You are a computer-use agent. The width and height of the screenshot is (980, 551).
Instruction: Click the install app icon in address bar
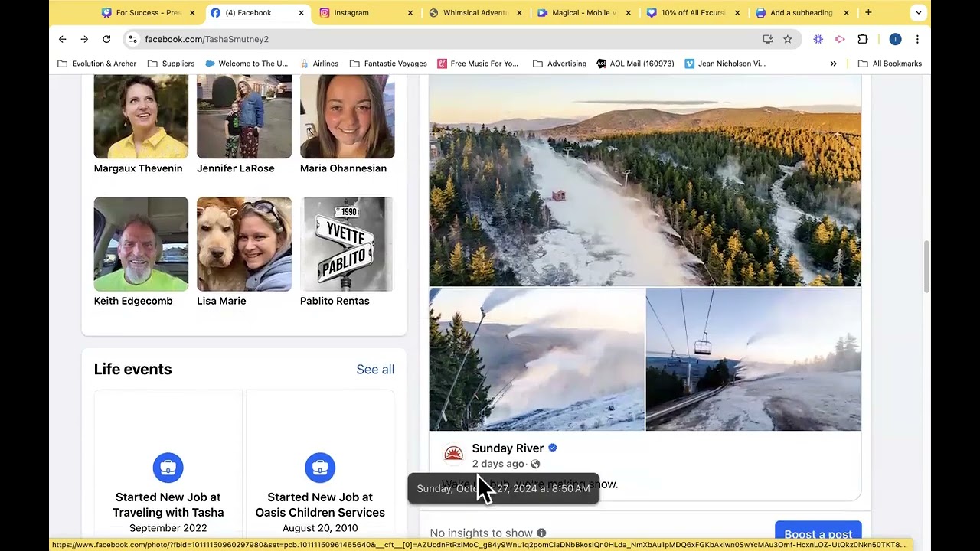[x=768, y=39]
